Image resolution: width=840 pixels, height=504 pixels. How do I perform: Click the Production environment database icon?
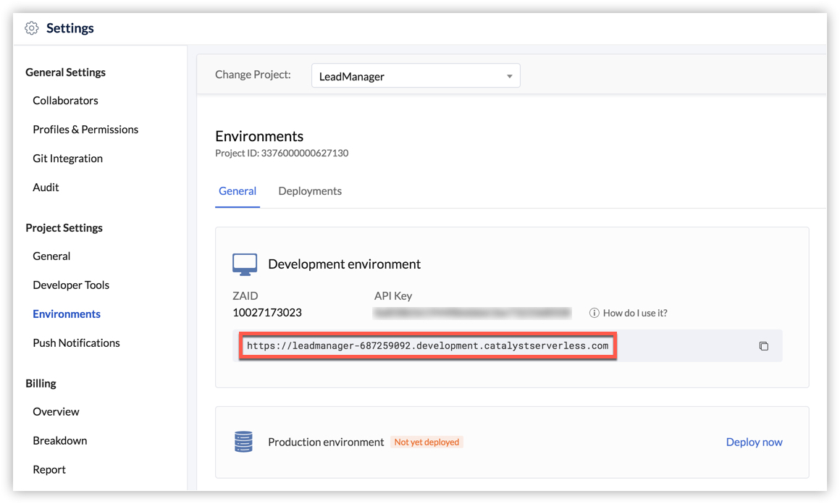pyautogui.click(x=244, y=442)
